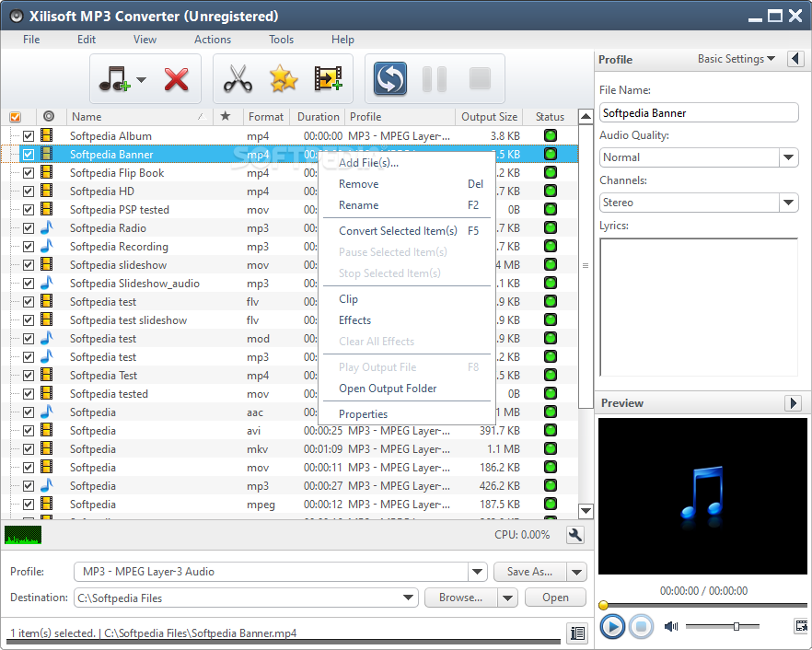
Task: Open the Channels Stereo dropdown
Action: (x=789, y=203)
